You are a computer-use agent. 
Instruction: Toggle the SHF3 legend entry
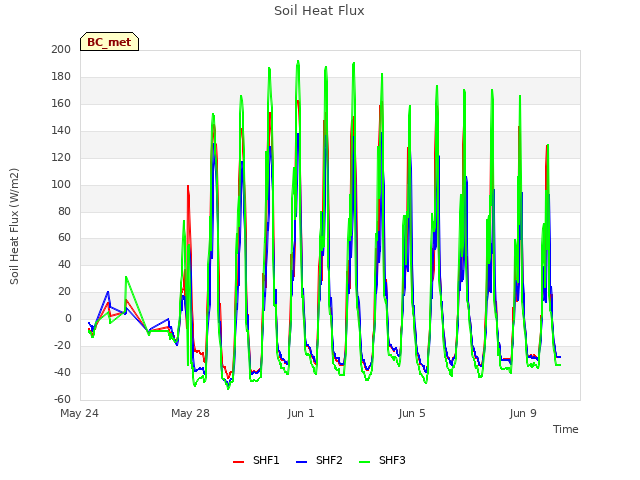click(382, 460)
